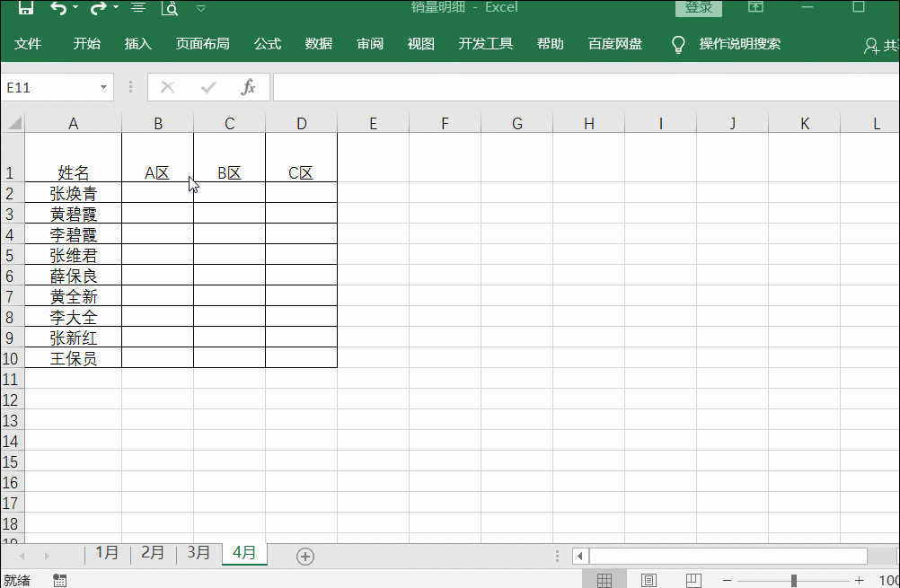Click the Save icon on quick access toolbar
Screen dimensions: 900x588
tap(25, 8)
